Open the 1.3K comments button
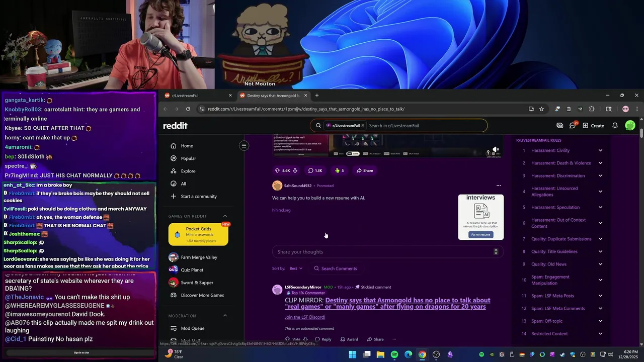644x362 pixels. pos(315,170)
